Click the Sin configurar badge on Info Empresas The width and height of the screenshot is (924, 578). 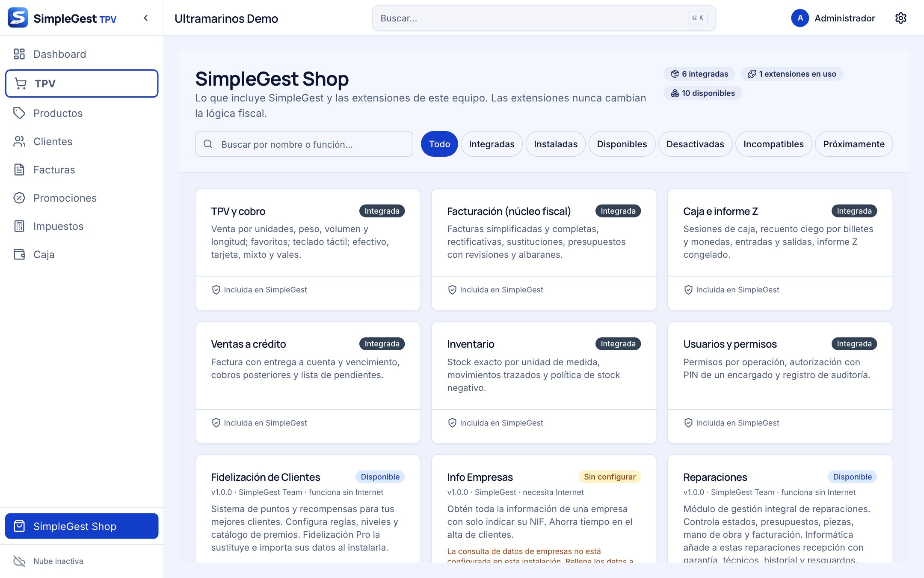coord(610,477)
